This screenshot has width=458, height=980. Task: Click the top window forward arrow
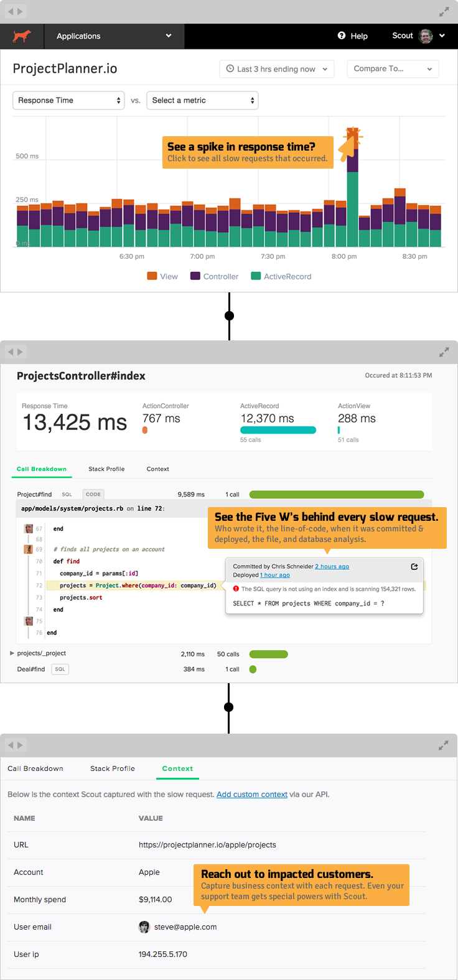point(20,12)
